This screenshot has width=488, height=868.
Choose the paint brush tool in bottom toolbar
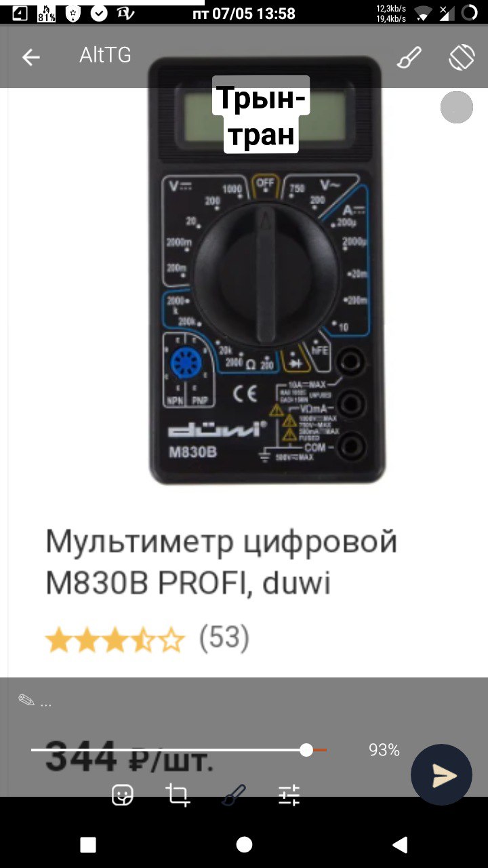[x=234, y=795]
